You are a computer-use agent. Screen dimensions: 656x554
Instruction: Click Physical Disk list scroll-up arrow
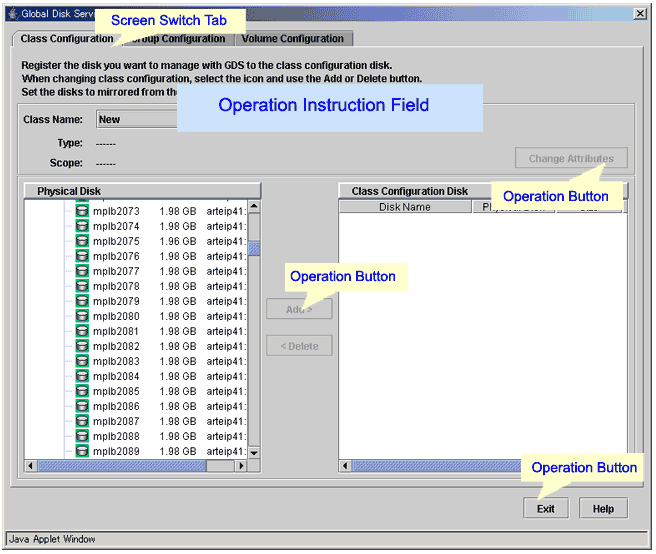click(254, 207)
